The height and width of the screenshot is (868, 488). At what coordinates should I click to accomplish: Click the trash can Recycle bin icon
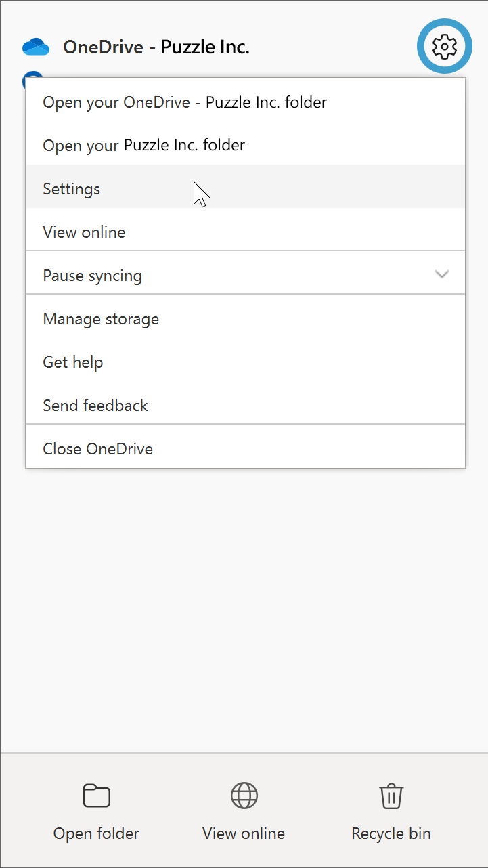pos(391,795)
